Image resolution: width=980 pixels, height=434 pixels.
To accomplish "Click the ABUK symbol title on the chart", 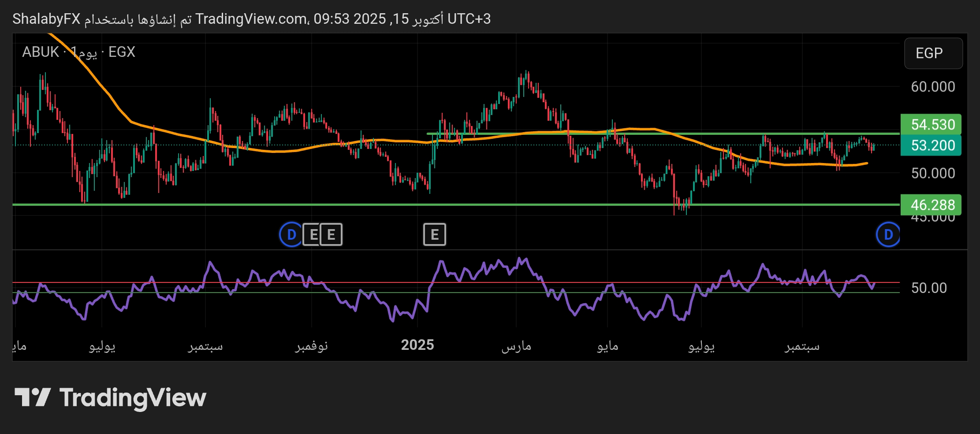I will click(41, 52).
